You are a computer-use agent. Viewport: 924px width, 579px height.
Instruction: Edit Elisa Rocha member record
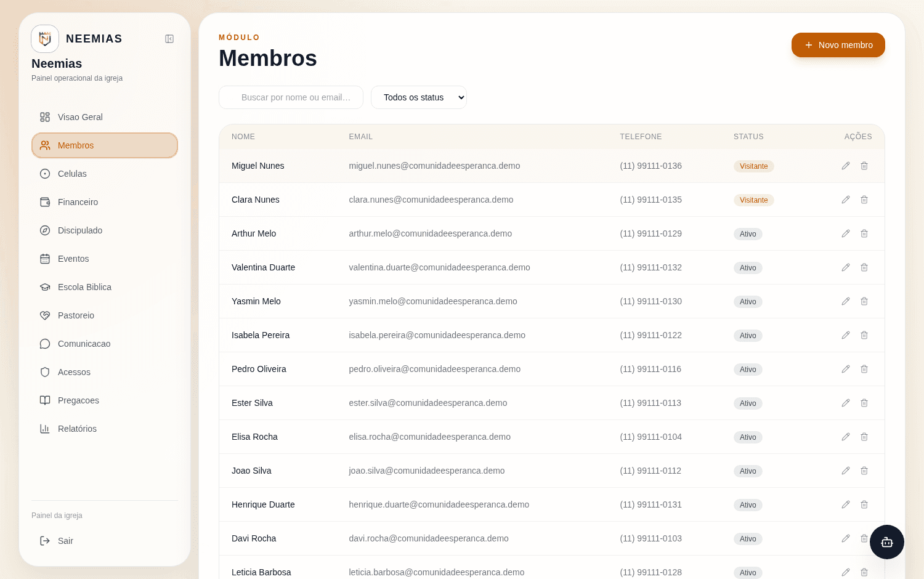pos(846,437)
